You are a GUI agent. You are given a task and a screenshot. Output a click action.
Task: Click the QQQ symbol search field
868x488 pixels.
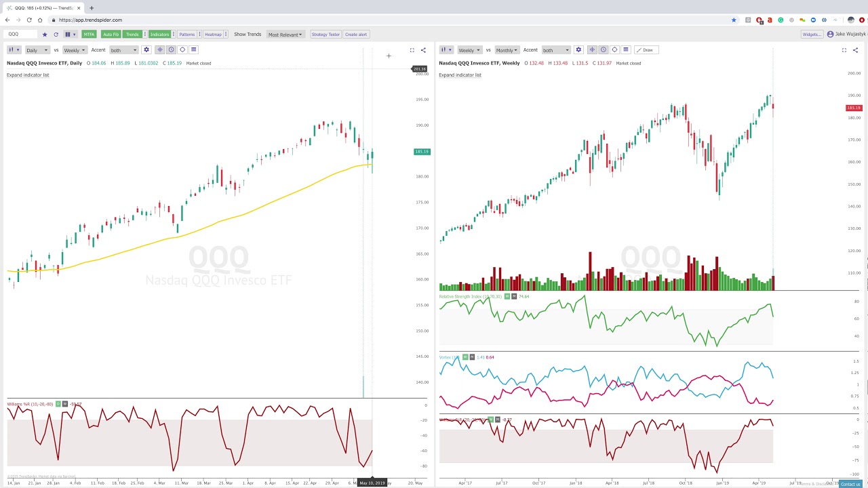pos(22,34)
